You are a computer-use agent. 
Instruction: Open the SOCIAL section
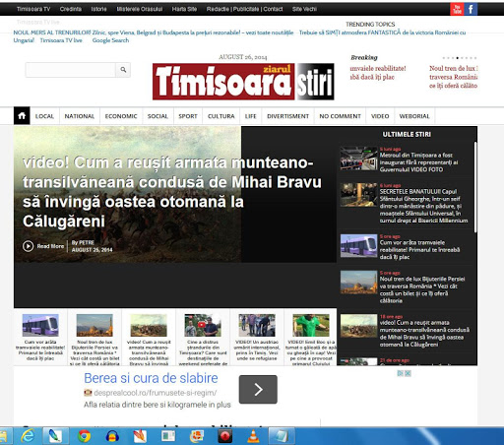(x=157, y=116)
